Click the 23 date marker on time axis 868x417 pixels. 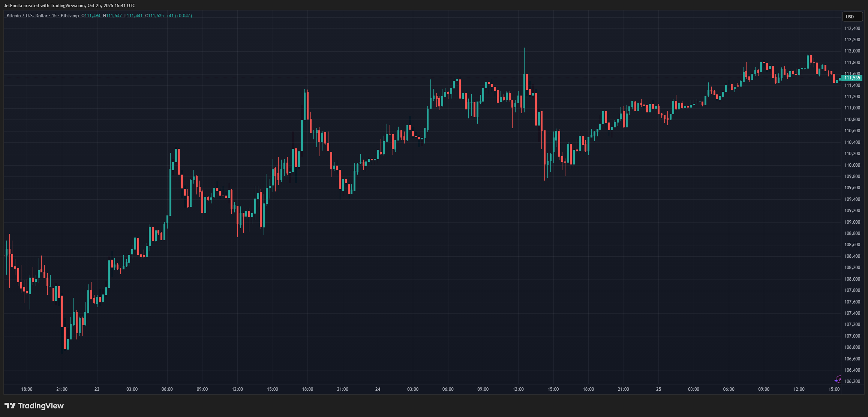(x=97, y=389)
